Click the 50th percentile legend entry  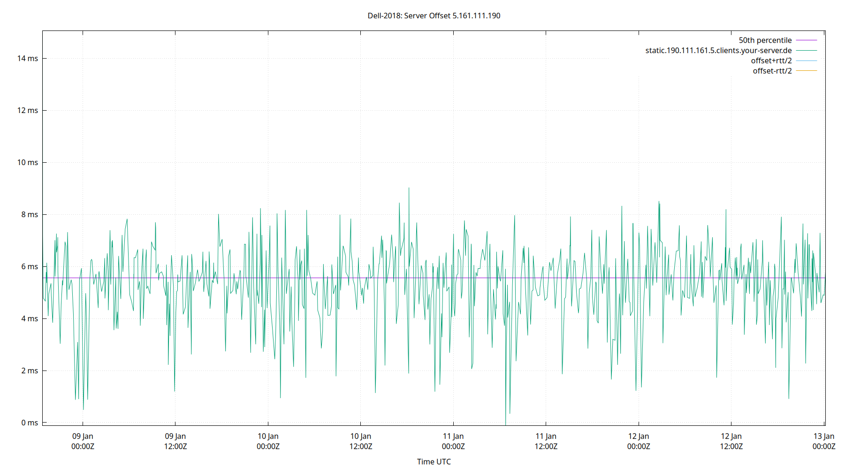[765, 40]
